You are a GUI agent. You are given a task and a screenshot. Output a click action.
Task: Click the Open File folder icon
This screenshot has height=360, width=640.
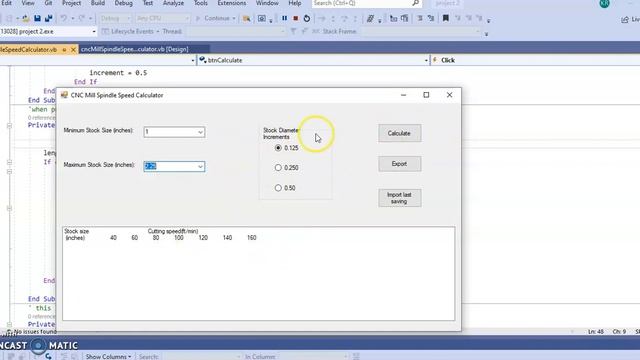click(x=26, y=18)
